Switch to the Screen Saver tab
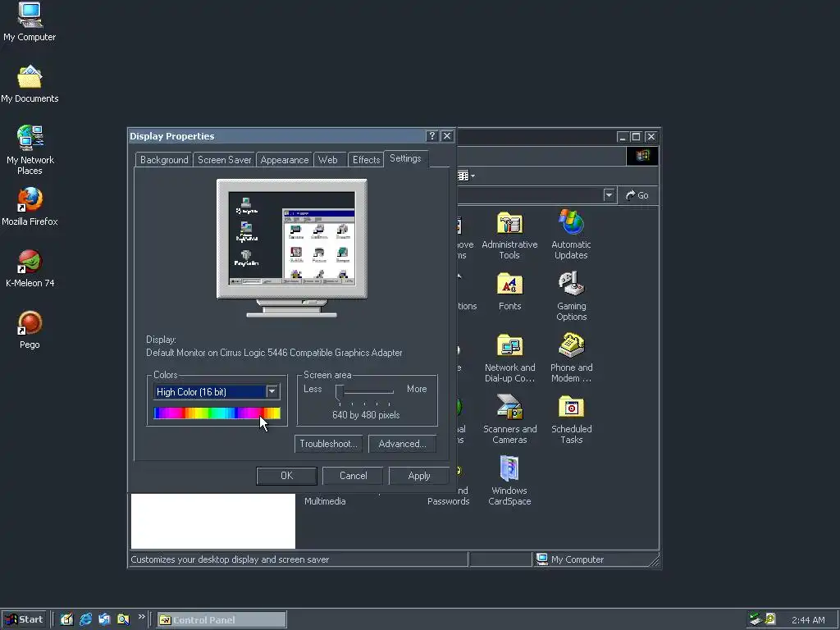840x630 pixels. [x=225, y=160]
